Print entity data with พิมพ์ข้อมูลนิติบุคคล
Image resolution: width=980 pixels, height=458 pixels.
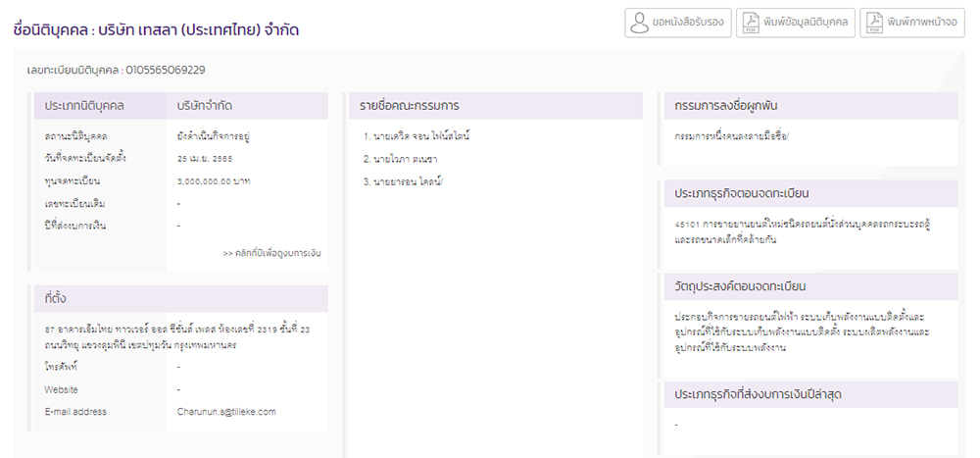(796, 23)
